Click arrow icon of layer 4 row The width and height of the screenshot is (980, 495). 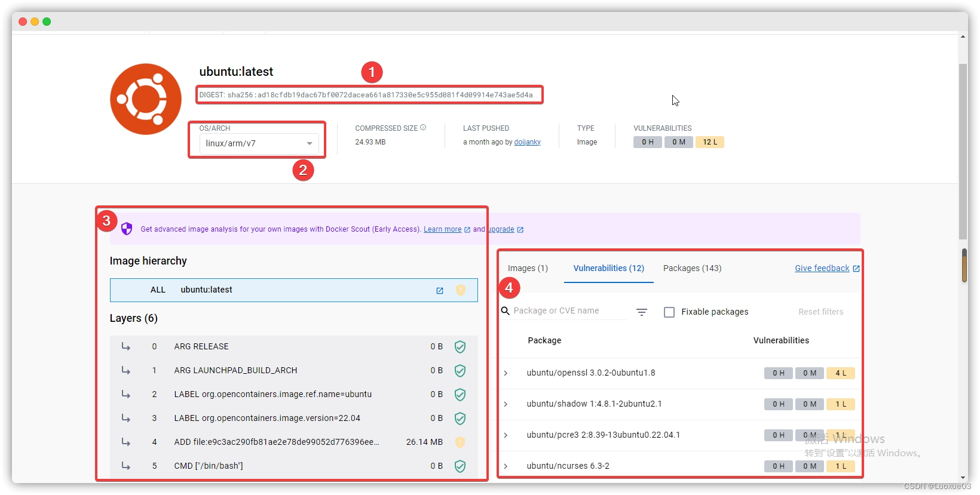(x=126, y=442)
